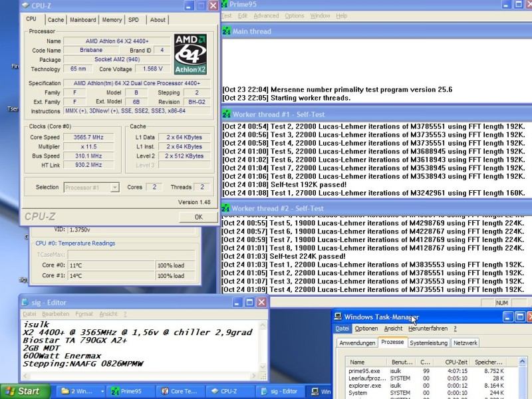Select the CPU tab in CPU-Z
This screenshot has width=532, height=399.
coord(31,19)
